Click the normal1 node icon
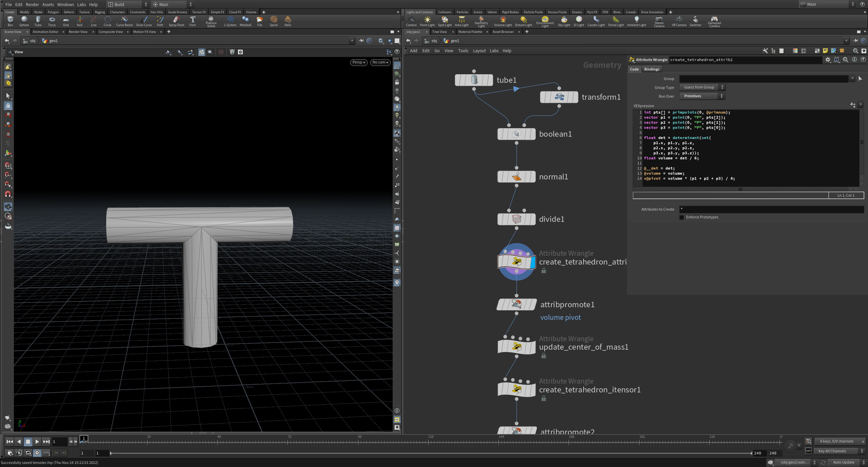868x467 pixels. [516, 177]
